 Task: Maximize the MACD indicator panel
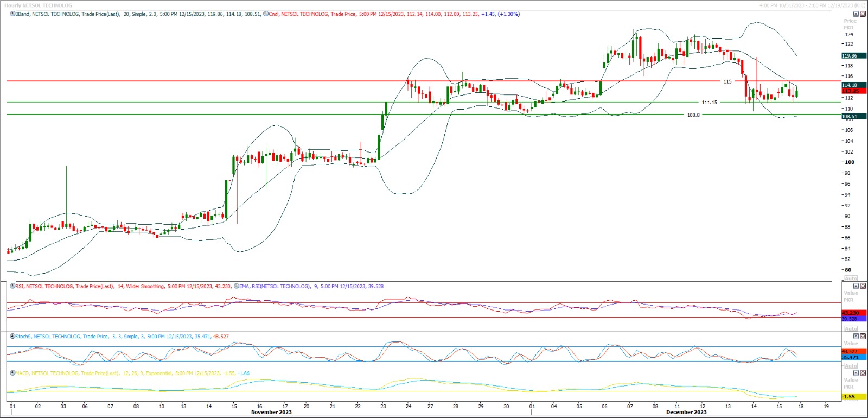pyautogui.click(x=856, y=373)
